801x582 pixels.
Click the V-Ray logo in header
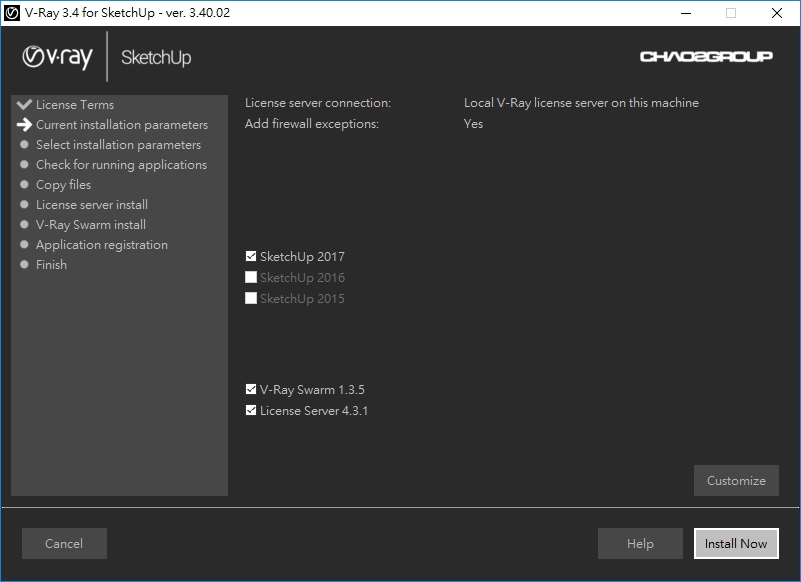point(57,57)
